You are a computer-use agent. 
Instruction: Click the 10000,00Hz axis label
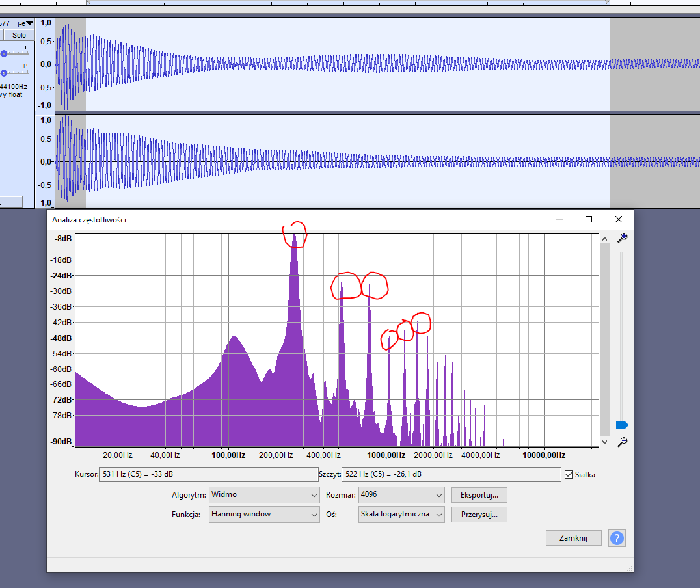click(544, 455)
